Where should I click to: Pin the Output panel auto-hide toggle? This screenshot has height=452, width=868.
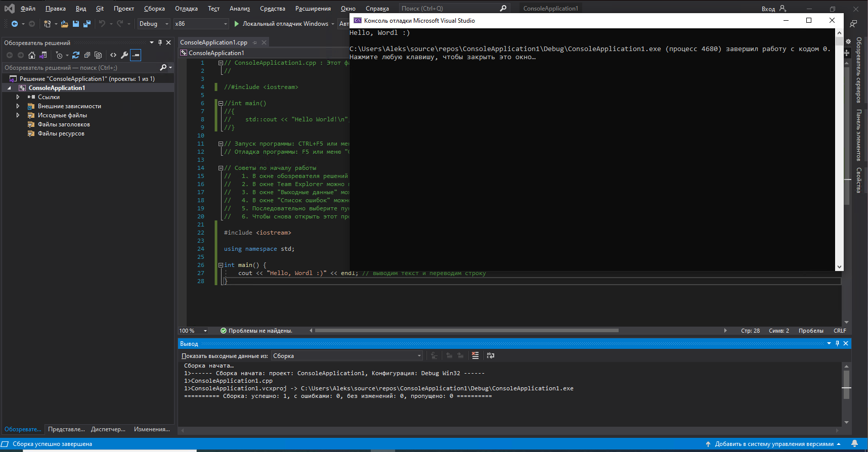pos(837,343)
